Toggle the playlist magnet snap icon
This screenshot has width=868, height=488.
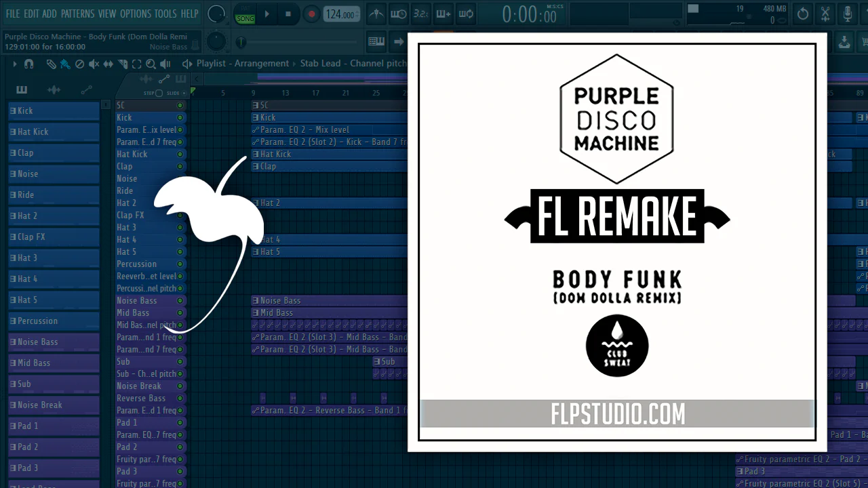click(x=28, y=64)
